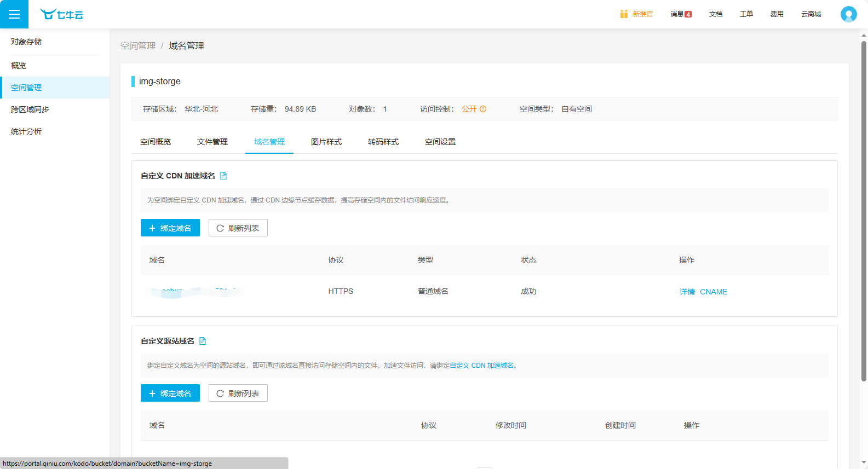
Task: Open the user avatar menu
Action: tap(849, 14)
